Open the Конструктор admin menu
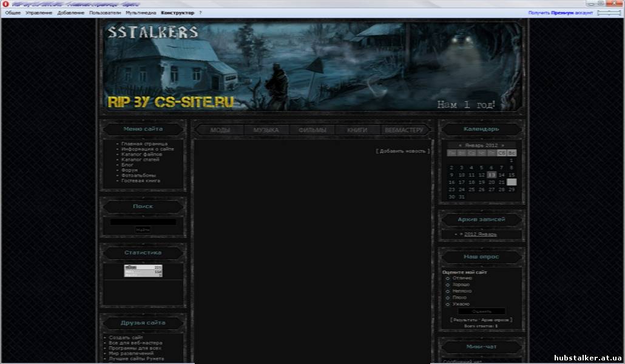 pos(177,13)
